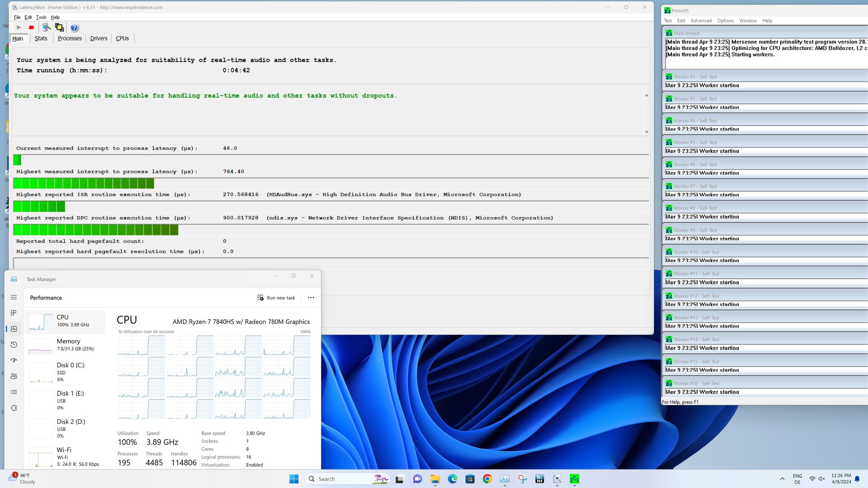Open LatencyMon help question mark icon
This screenshot has height=488, width=868.
coord(75,28)
